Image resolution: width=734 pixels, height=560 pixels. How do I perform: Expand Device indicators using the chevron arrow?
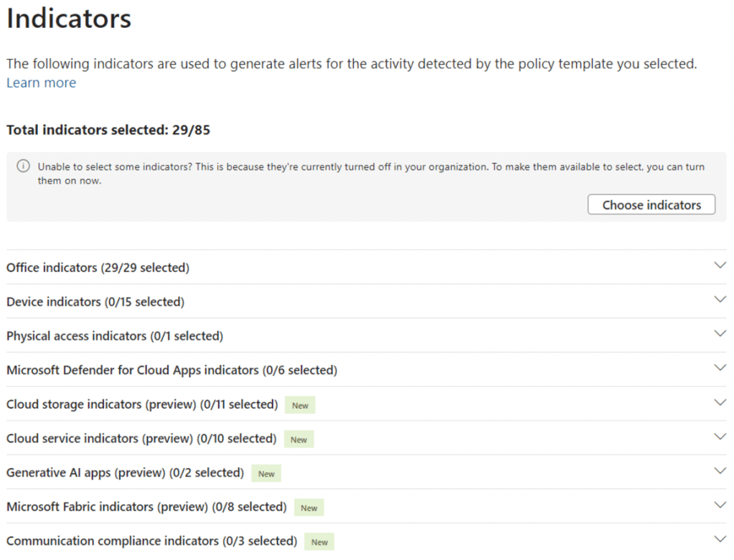[x=720, y=300]
